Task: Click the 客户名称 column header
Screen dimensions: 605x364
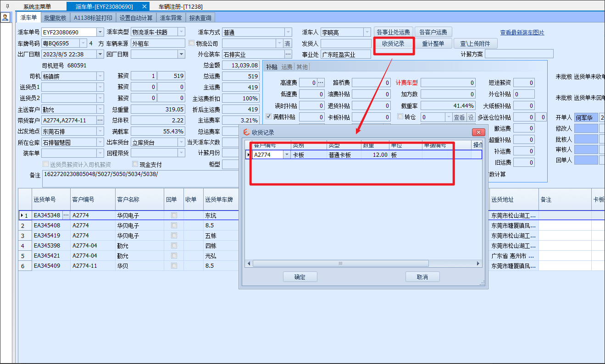Action: 139,199
